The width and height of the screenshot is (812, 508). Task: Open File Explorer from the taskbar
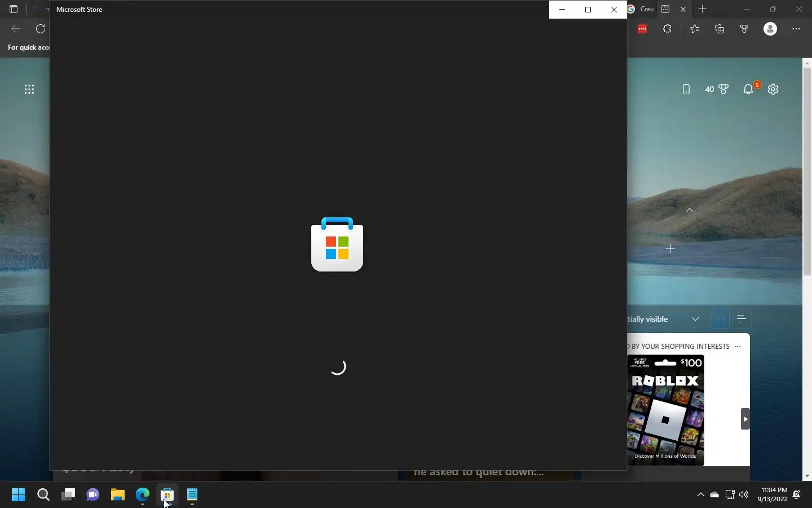118,495
